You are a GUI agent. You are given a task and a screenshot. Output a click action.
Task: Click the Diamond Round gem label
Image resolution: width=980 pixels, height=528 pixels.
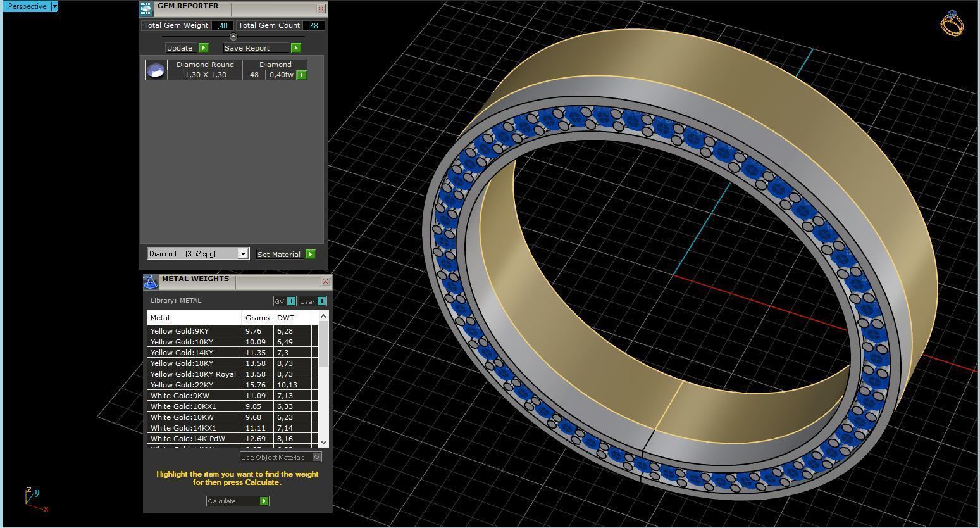coord(206,65)
